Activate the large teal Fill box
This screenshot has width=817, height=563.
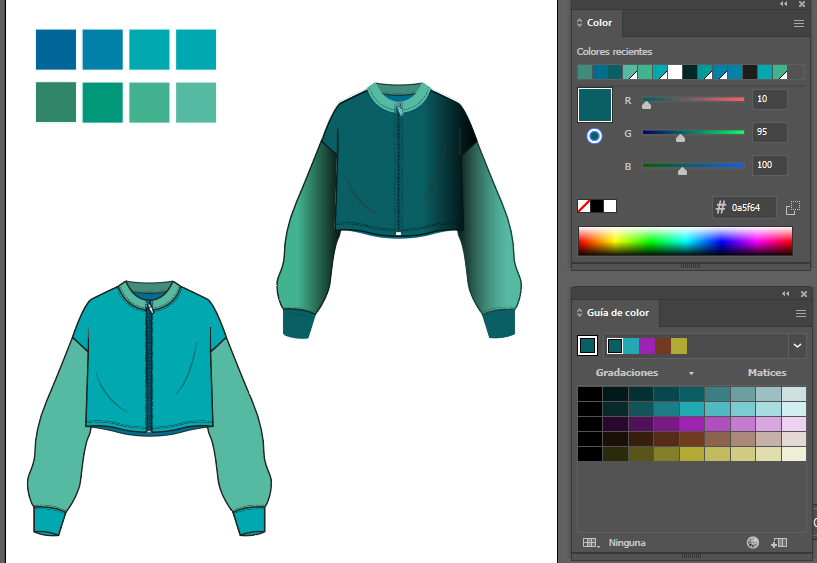coord(595,105)
